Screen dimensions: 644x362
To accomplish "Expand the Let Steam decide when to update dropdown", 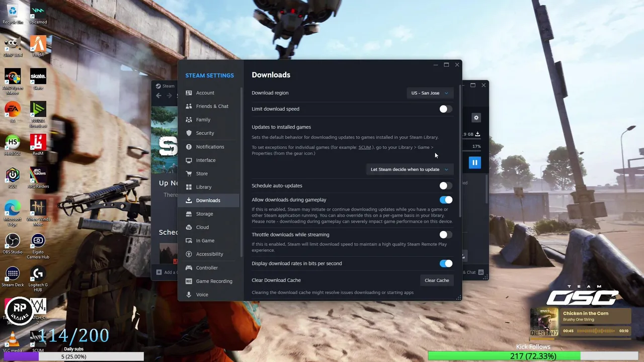I will click(410, 169).
